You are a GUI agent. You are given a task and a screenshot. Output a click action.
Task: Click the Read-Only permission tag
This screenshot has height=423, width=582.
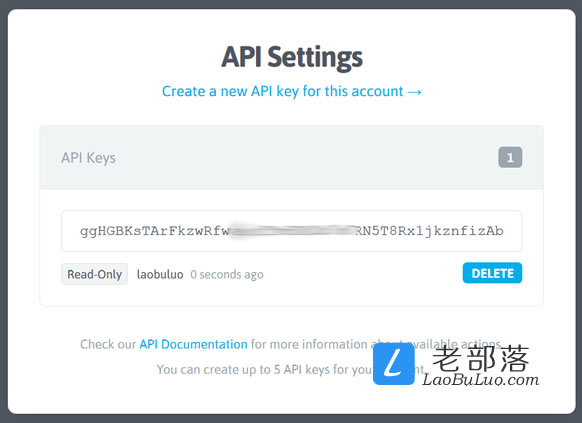pyautogui.click(x=94, y=274)
